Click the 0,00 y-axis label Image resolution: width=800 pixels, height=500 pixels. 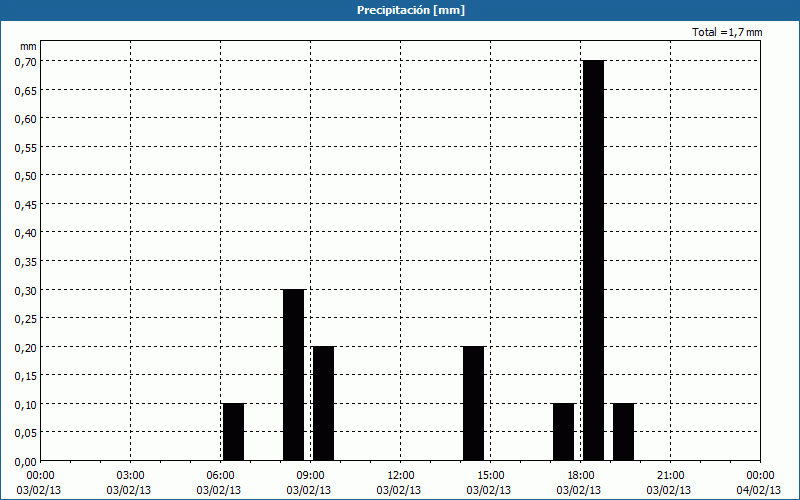pos(26,462)
